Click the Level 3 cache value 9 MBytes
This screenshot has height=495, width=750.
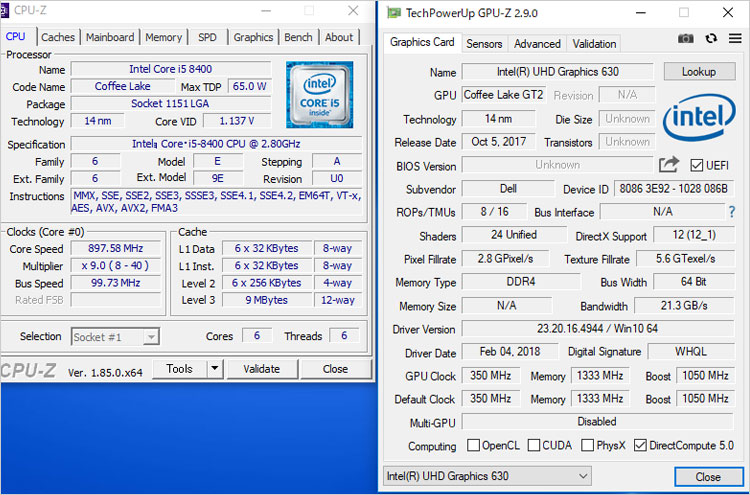[266, 300]
